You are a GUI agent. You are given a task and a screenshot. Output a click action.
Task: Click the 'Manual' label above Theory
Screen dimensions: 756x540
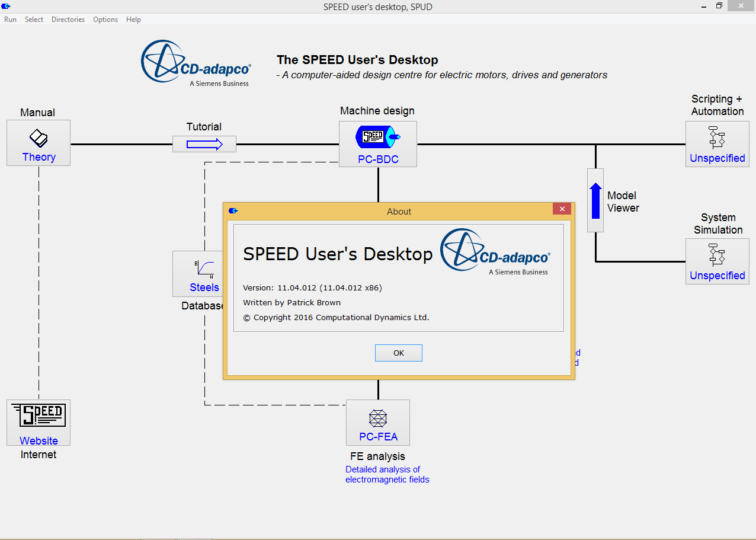coord(37,113)
